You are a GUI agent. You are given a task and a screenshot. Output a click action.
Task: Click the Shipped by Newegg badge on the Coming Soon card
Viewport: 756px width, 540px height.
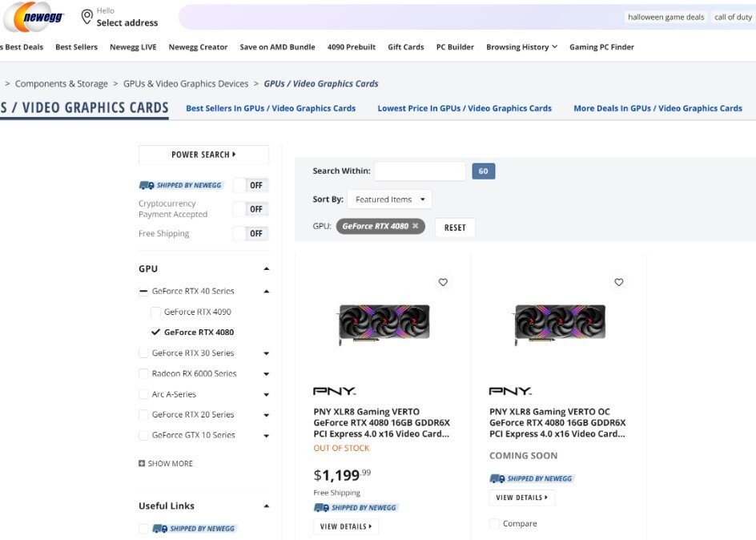(531, 478)
